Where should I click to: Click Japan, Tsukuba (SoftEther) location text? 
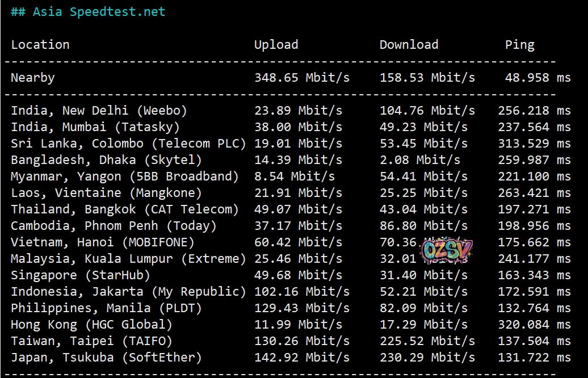[x=106, y=358]
